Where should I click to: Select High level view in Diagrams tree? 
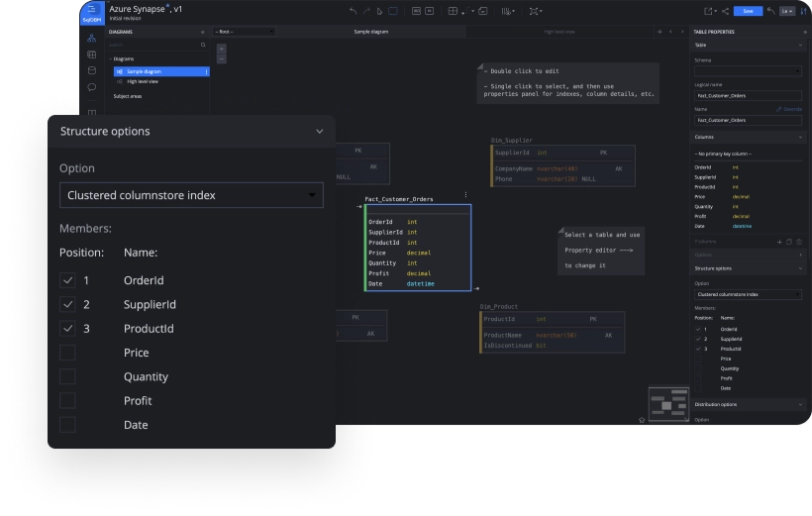(142, 82)
